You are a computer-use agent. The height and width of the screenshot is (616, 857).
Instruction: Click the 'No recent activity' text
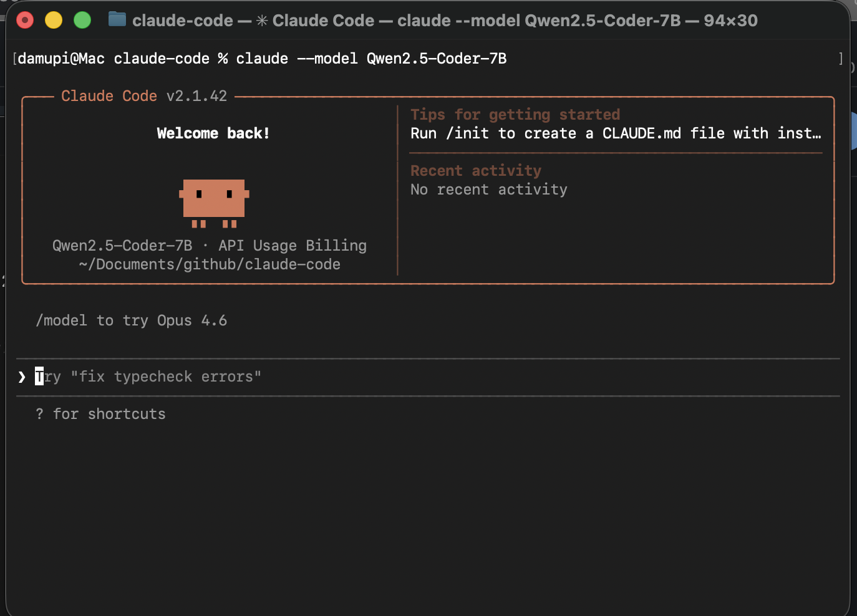point(489,190)
